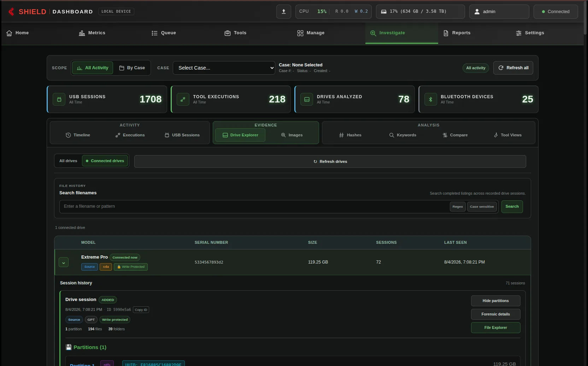Click the All activity badge
The width and height of the screenshot is (588, 366).
coord(476,68)
